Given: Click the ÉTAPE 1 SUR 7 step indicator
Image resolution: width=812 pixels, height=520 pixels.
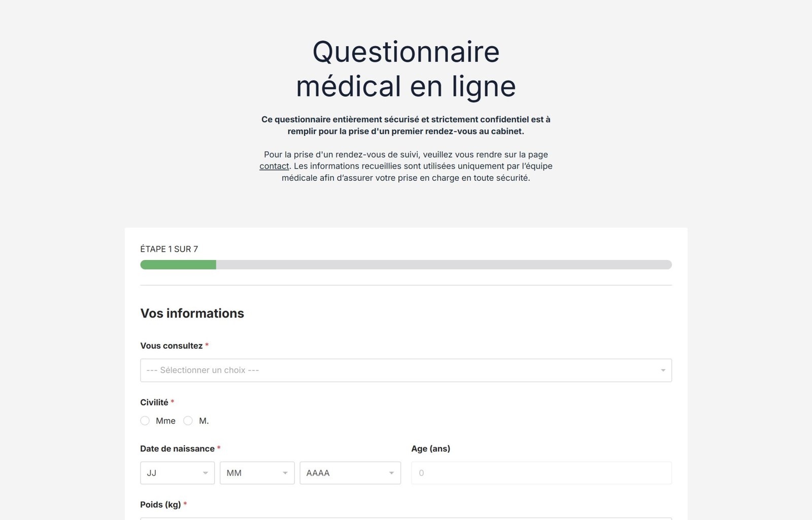Looking at the screenshot, I should [x=169, y=249].
